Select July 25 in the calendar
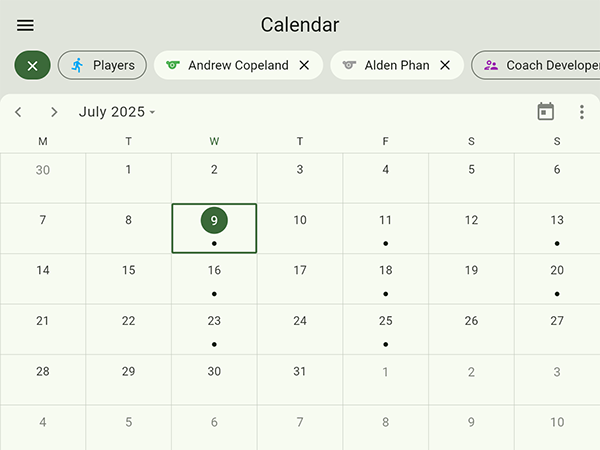This screenshot has height=450, width=600. (x=385, y=328)
